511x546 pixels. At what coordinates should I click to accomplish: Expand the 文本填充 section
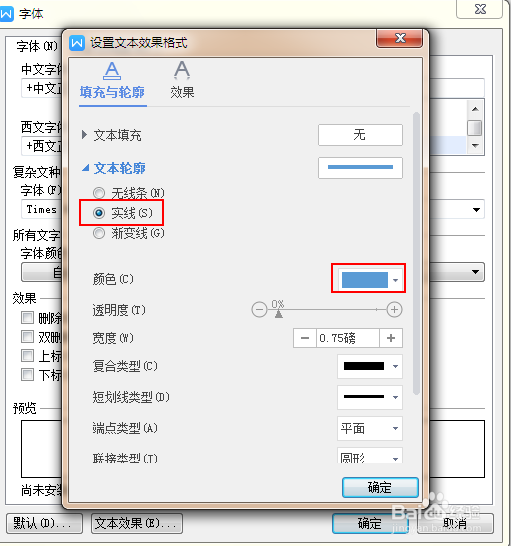tap(84, 135)
